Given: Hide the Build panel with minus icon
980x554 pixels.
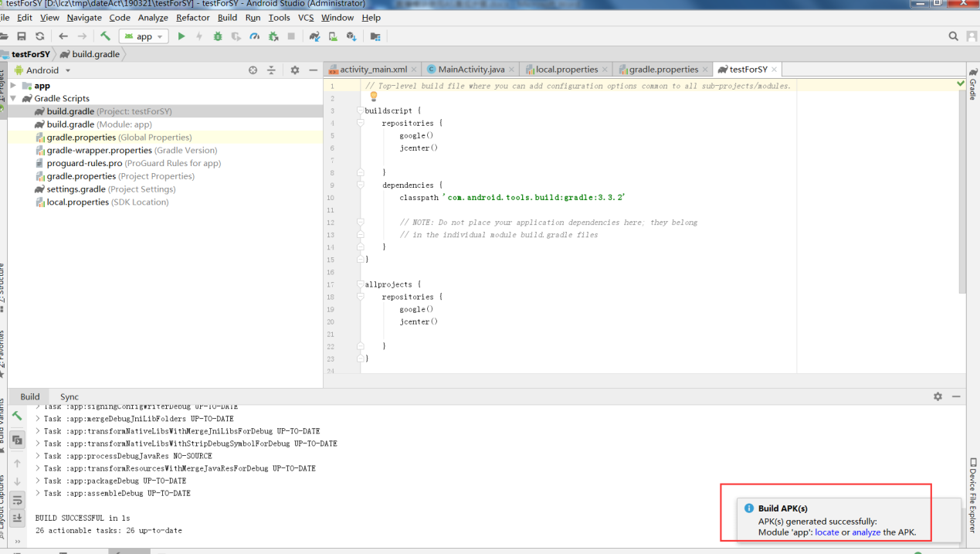Looking at the screenshot, I should point(956,396).
